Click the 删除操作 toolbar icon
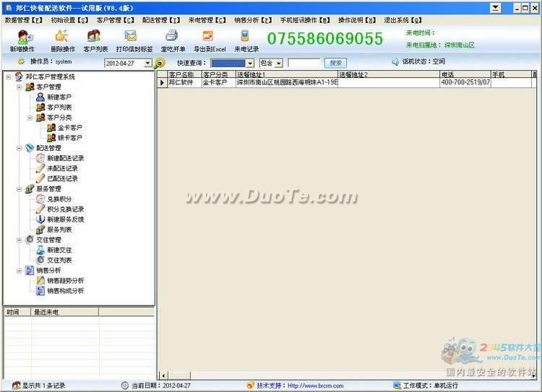Screen dimensions: 542x392 click(x=62, y=37)
